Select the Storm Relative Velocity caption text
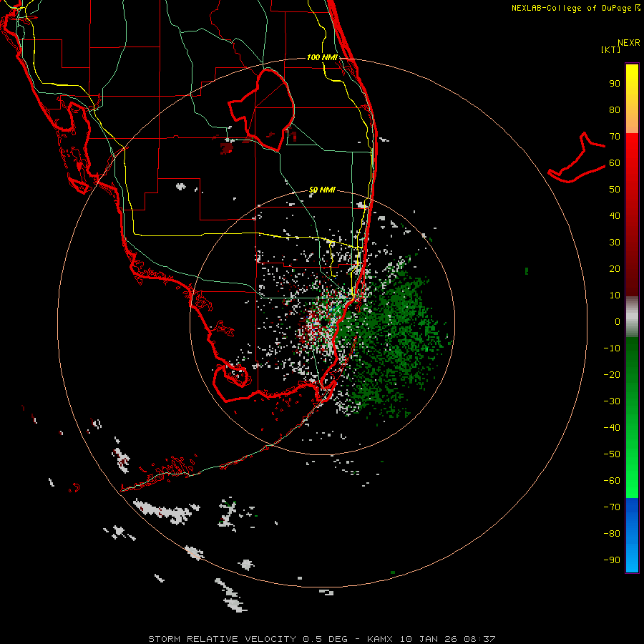 click(321, 639)
